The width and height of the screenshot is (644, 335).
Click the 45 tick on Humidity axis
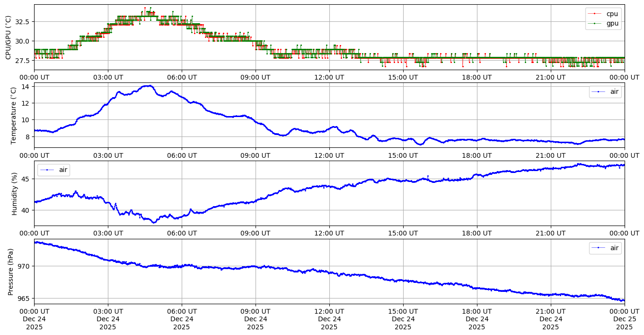(x=26, y=179)
